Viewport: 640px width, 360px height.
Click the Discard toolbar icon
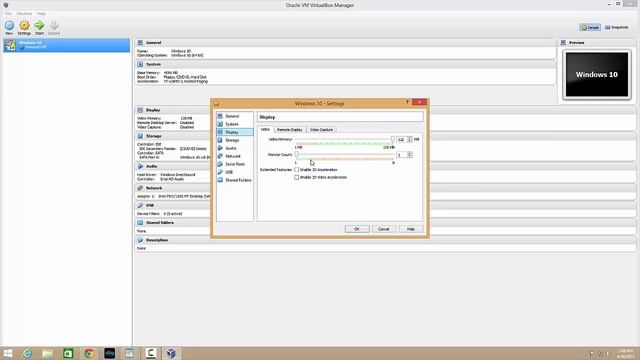pos(54,27)
